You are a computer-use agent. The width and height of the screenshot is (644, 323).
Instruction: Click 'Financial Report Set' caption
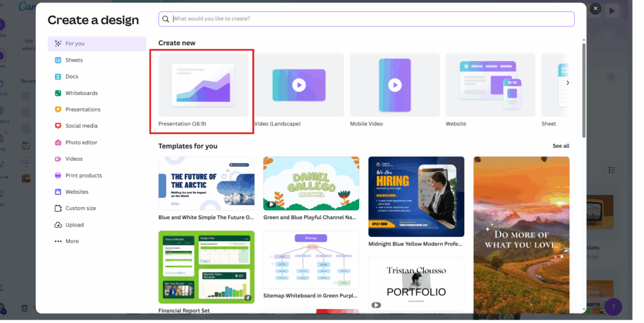pyautogui.click(x=184, y=310)
